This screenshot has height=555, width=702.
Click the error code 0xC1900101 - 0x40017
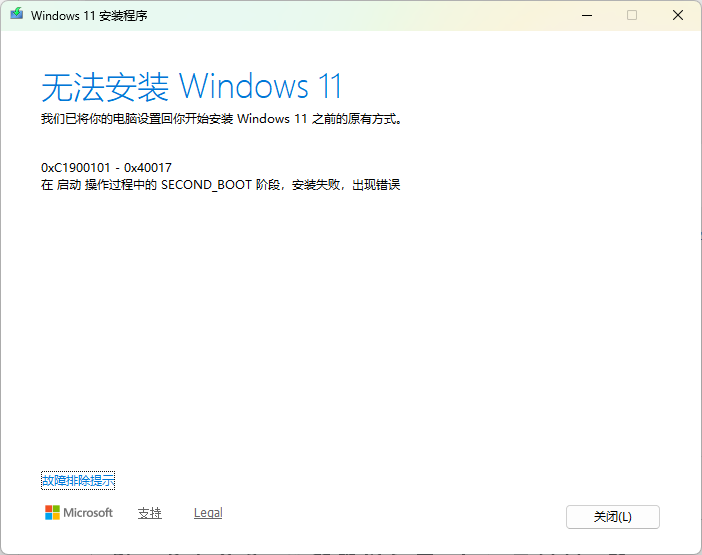107,168
